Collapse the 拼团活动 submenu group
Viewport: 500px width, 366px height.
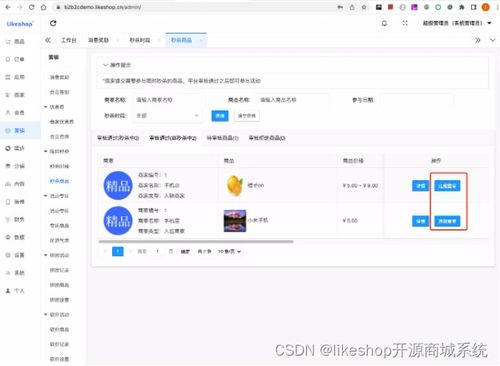[x=45, y=255]
